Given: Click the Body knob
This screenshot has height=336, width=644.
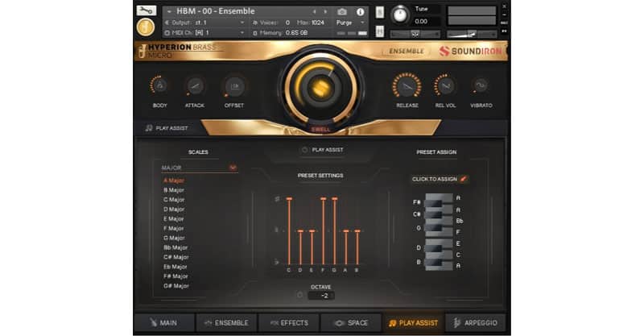Looking at the screenshot, I should (159, 85).
